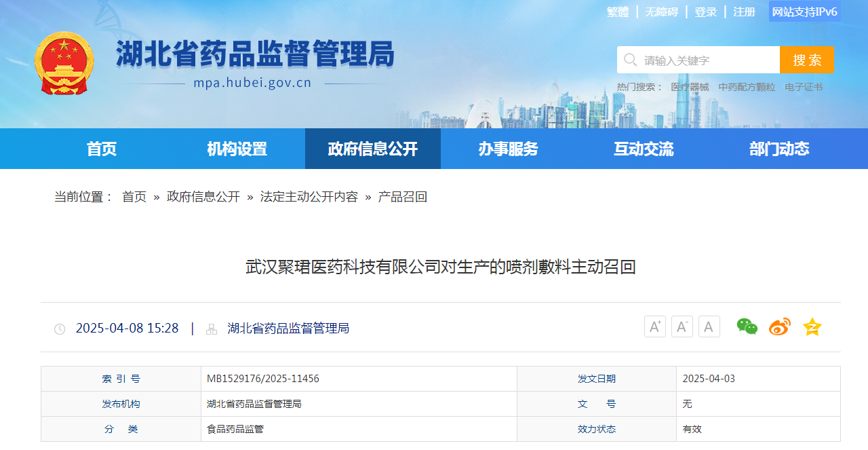Share the article via Weibo icon
Image resolution: width=868 pixels, height=450 pixels.
tap(779, 327)
